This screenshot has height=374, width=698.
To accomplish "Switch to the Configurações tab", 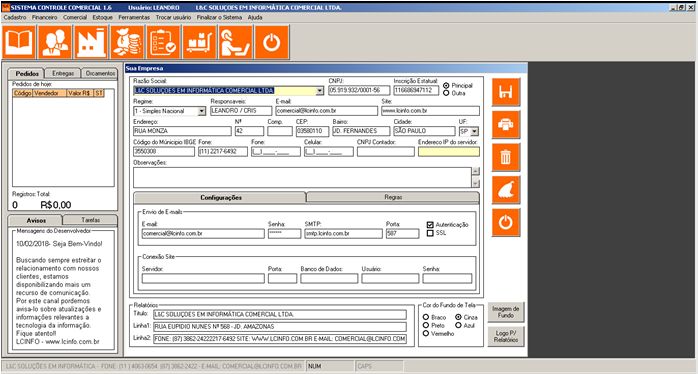I will pos(220,197).
